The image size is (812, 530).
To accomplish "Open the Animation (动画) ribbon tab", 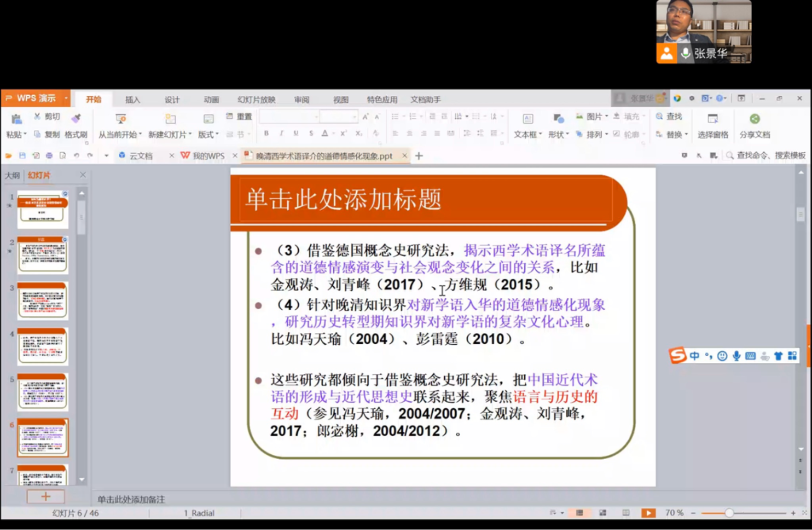I will 211,100.
